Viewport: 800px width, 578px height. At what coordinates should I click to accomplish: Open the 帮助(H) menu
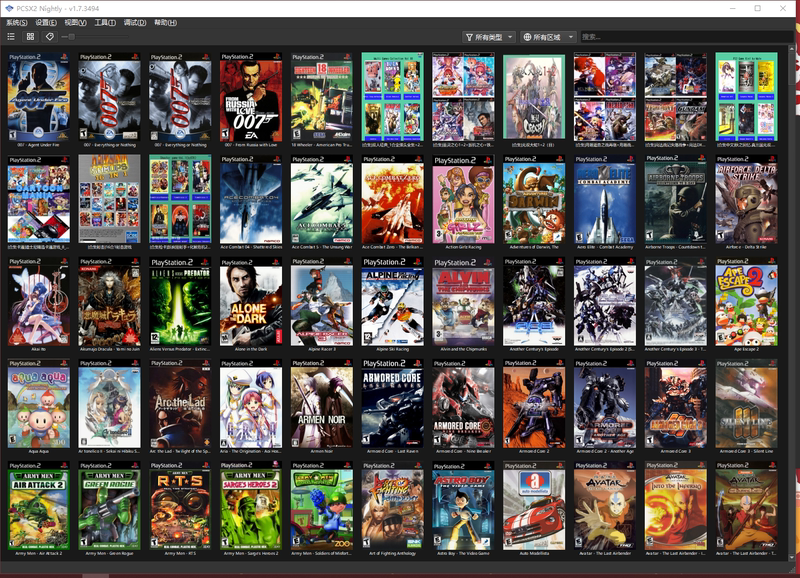point(165,22)
